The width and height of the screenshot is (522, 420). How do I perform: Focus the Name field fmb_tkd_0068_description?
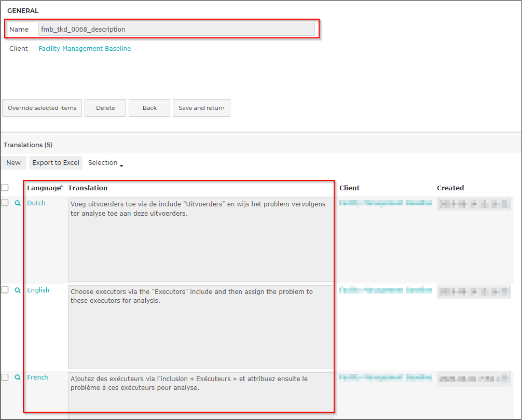point(176,29)
